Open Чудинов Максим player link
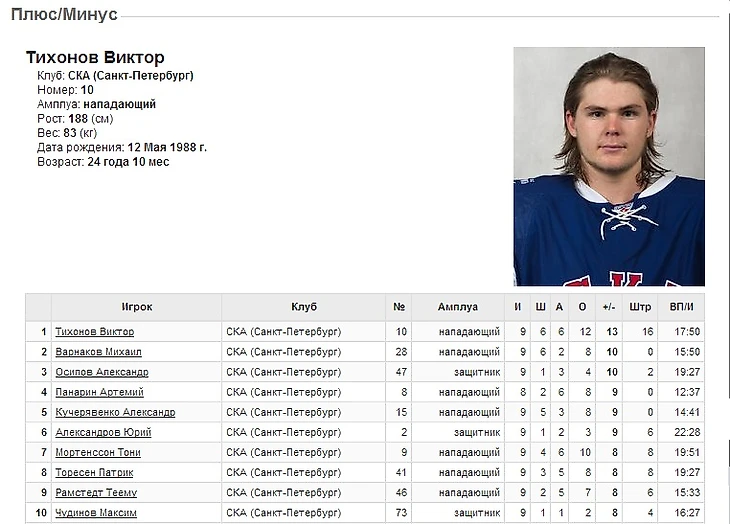The width and height of the screenshot is (730, 524). tap(96, 512)
